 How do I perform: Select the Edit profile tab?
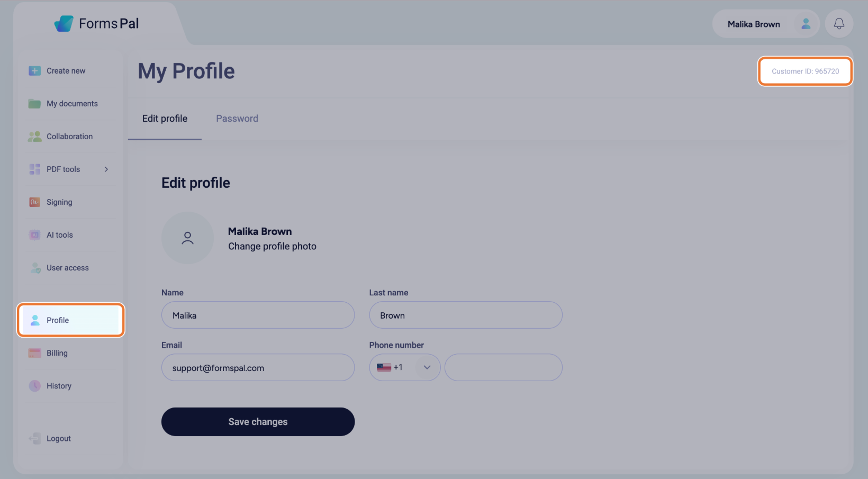(x=165, y=119)
